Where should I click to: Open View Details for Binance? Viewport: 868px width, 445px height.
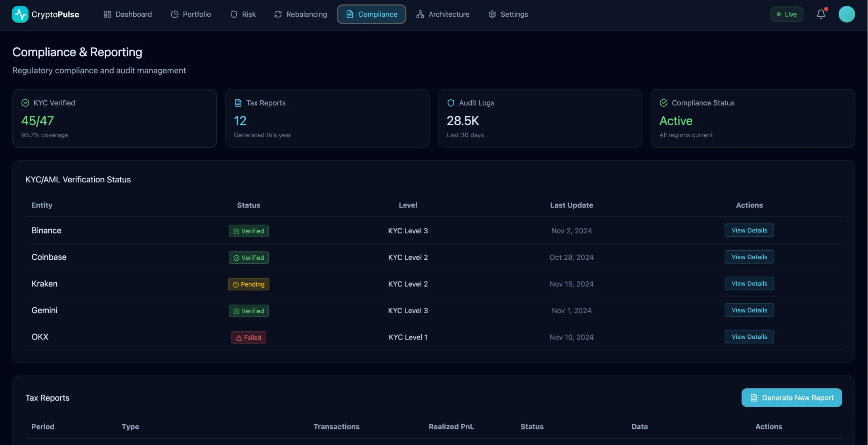coord(749,230)
